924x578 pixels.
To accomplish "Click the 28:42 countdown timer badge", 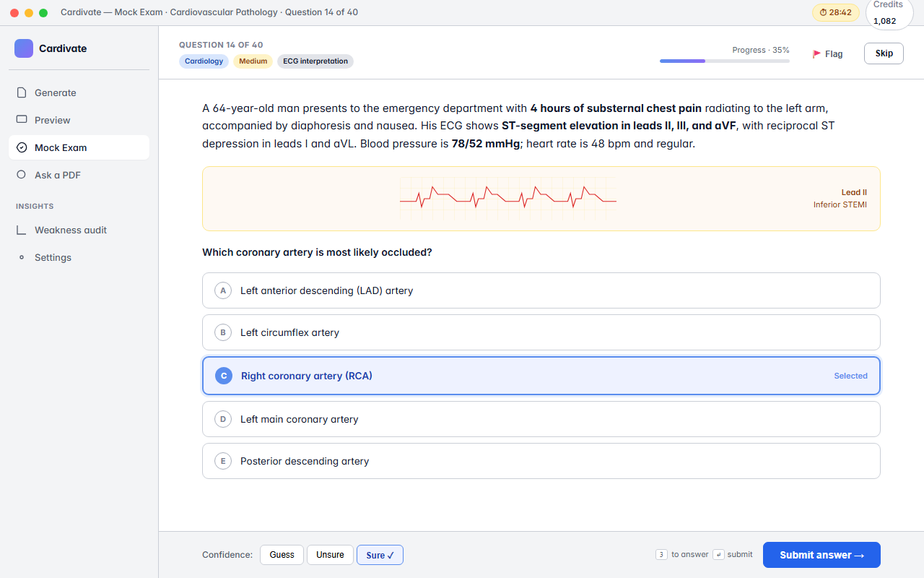I will click(836, 12).
